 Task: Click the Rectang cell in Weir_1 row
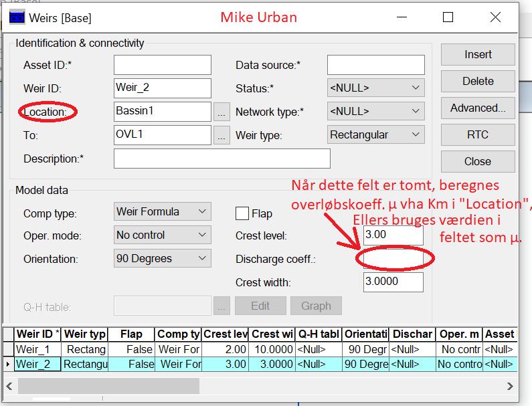tap(84, 349)
